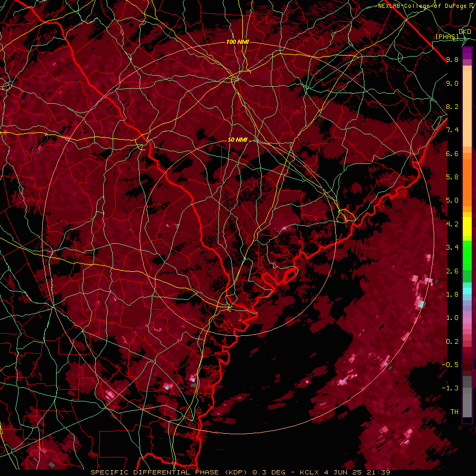The height and width of the screenshot is (476, 476).
Task: Click the 50 NMI range ring label
Action: [237, 140]
